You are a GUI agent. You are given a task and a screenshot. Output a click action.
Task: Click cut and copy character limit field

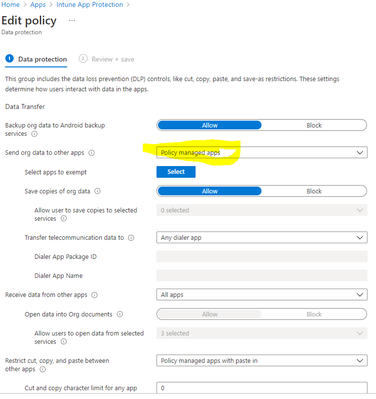click(262, 388)
